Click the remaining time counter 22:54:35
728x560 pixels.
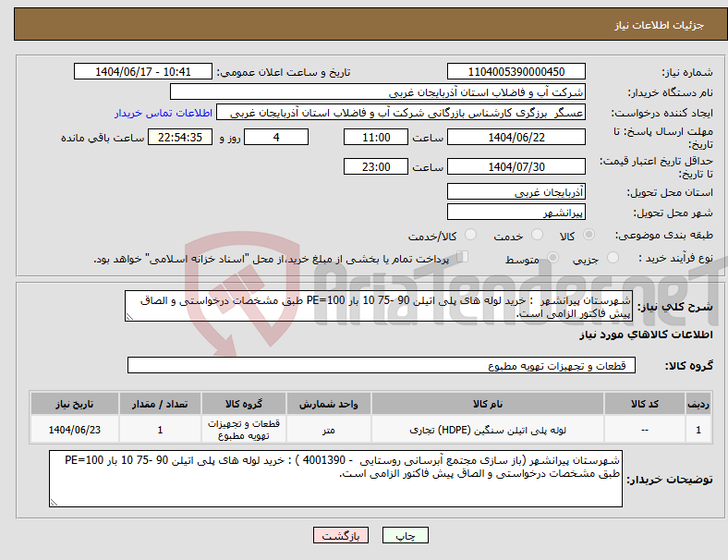(179, 138)
